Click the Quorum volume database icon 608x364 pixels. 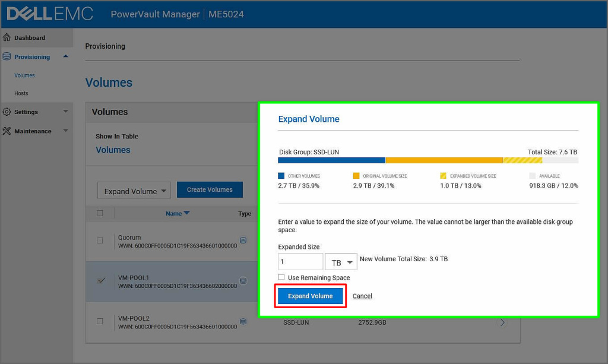pyautogui.click(x=243, y=240)
